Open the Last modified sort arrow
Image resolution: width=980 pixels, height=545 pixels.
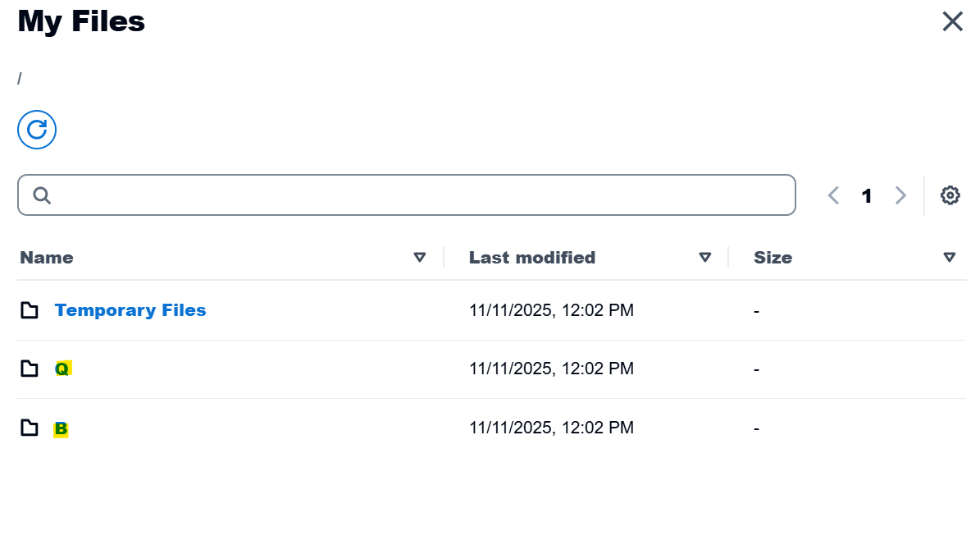click(704, 258)
